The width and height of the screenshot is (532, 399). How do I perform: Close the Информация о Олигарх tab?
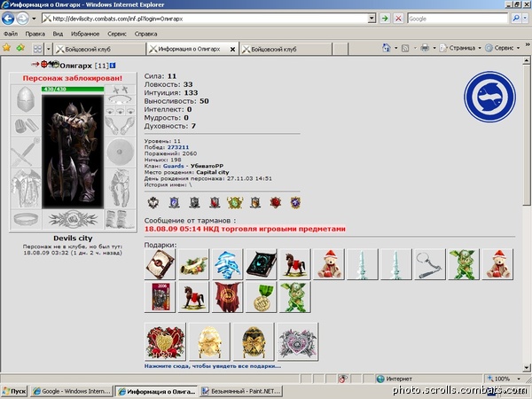tap(232, 49)
